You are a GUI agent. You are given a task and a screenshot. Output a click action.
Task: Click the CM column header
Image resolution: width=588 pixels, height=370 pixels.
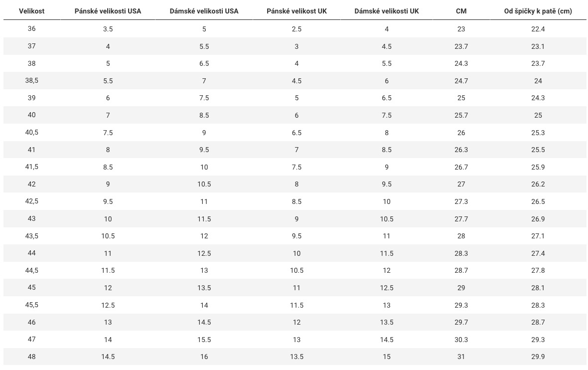(x=461, y=11)
